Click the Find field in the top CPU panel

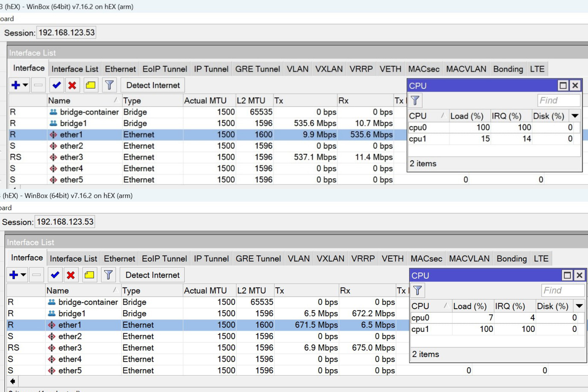559,101
